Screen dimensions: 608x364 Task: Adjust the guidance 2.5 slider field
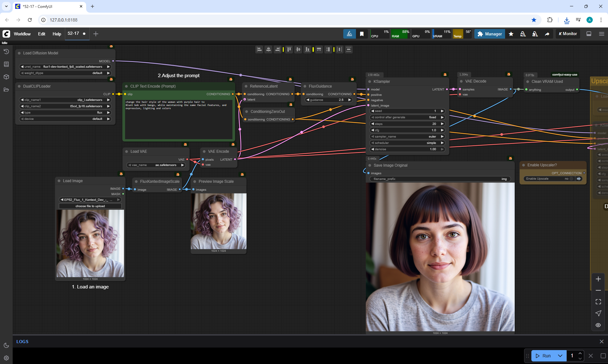pos(328,100)
